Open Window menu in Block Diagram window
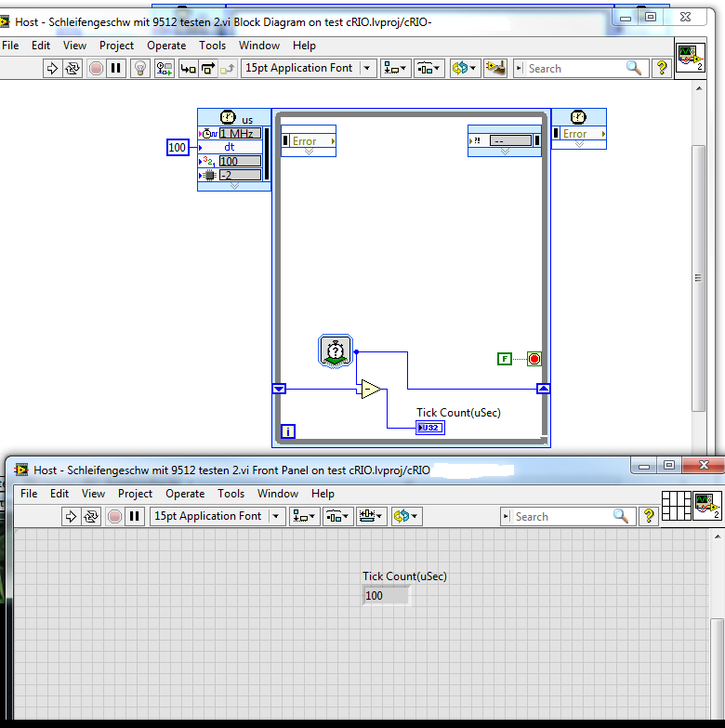Viewport: 725px width, 728px height. pyautogui.click(x=259, y=46)
